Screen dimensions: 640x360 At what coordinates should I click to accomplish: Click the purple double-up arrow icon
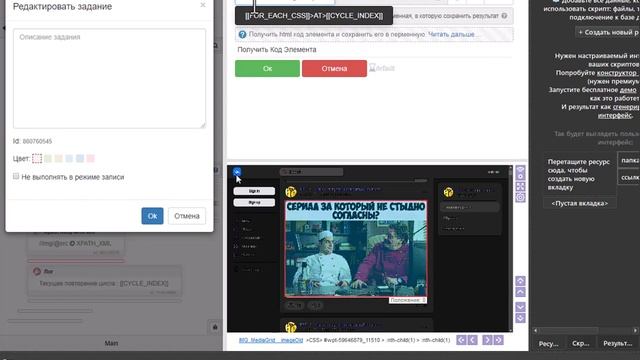520,281
